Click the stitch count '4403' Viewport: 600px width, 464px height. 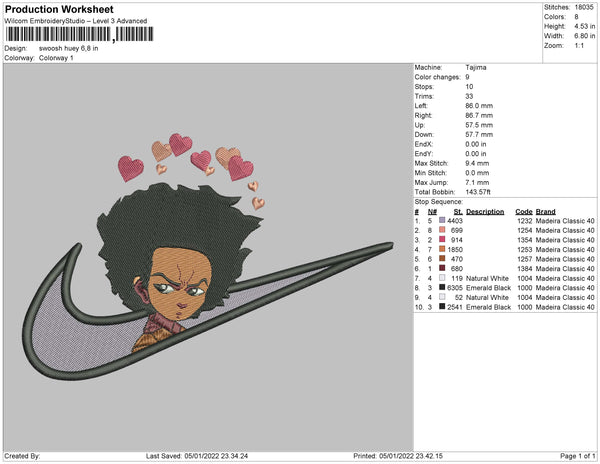pos(455,221)
